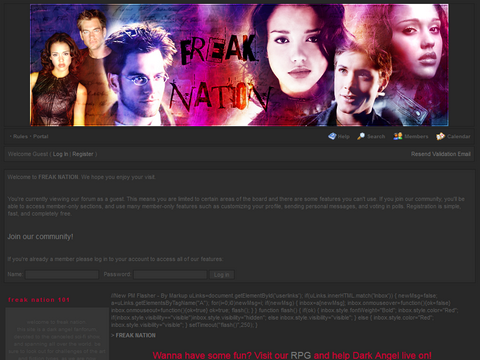Click the Search magnifier icon
This screenshot has width=480, height=360.
(x=361, y=136)
